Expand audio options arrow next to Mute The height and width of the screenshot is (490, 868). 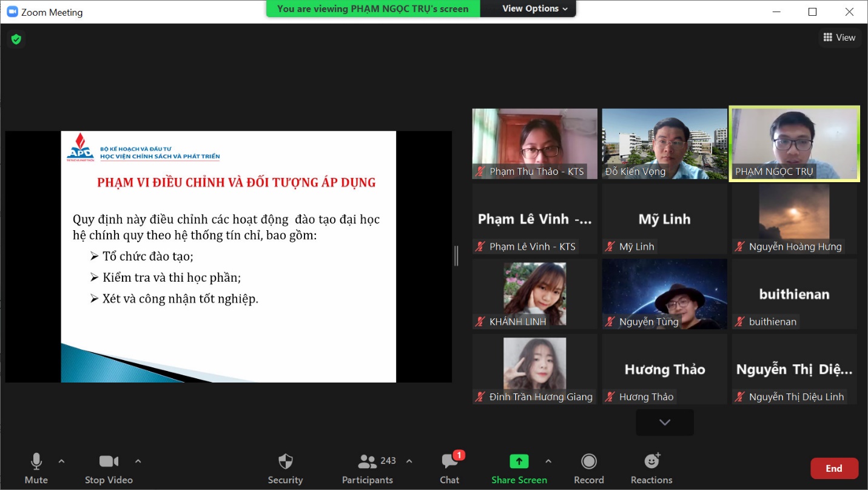point(61,461)
